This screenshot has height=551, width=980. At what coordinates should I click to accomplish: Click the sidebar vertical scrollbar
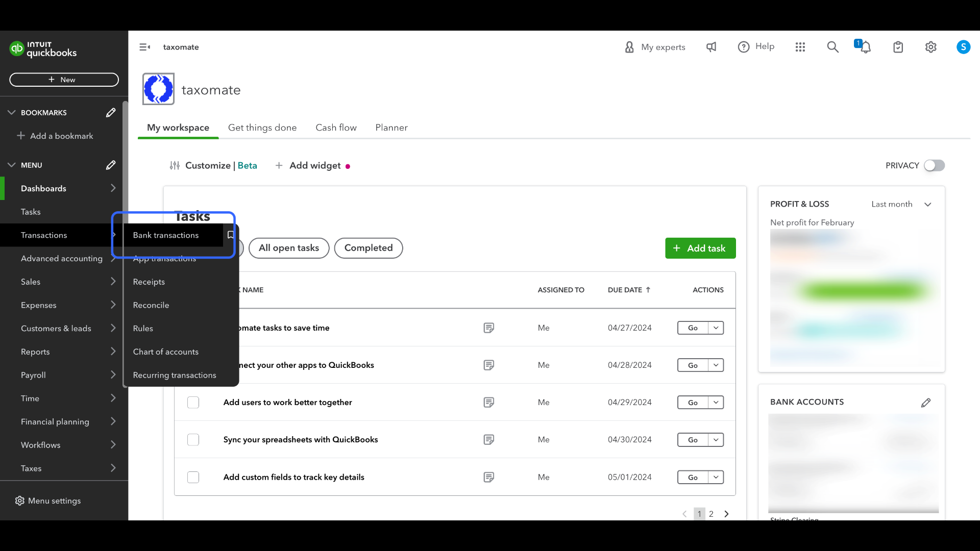point(126,245)
